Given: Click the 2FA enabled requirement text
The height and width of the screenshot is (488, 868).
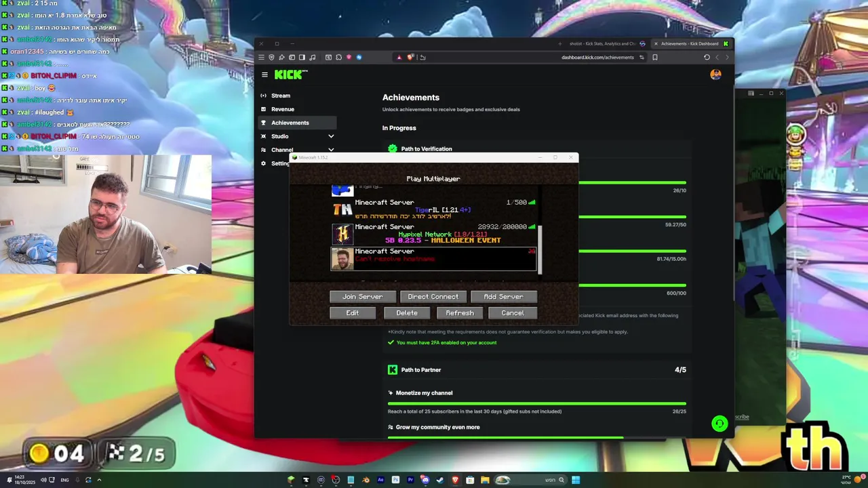Looking at the screenshot, I should point(446,343).
